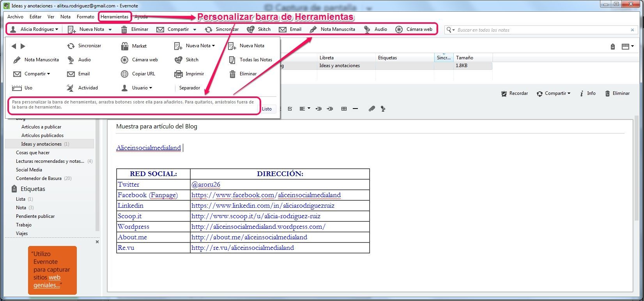The height and width of the screenshot is (301, 644).
Task: Click Email in the main toolbar
Action: tap(290, 29)
